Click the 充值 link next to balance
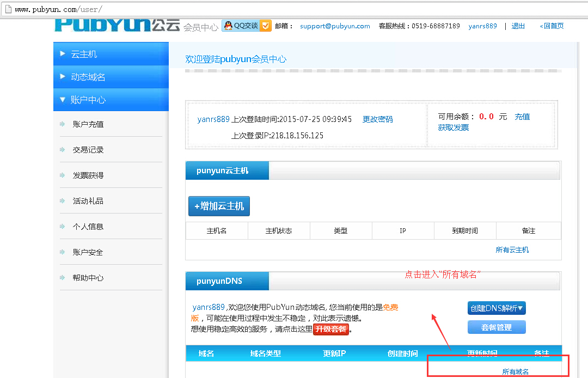The height and width of the screenshot is (378, 588). pyautogui.click(x=522, y=117)
